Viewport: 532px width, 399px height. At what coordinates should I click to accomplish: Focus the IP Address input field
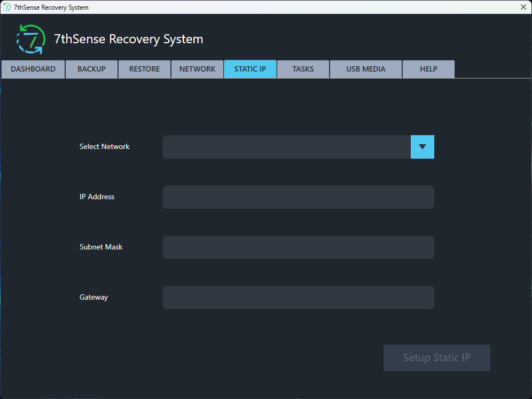(299, 197)
